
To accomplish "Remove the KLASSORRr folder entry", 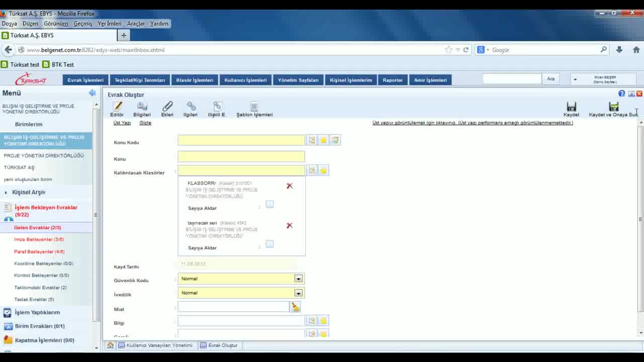I will pyautogui.click(x=289, y=186).
